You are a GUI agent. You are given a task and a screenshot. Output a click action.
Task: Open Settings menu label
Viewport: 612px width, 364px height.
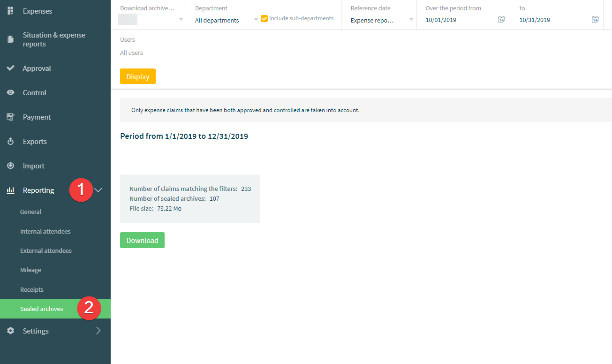(36, 331)
